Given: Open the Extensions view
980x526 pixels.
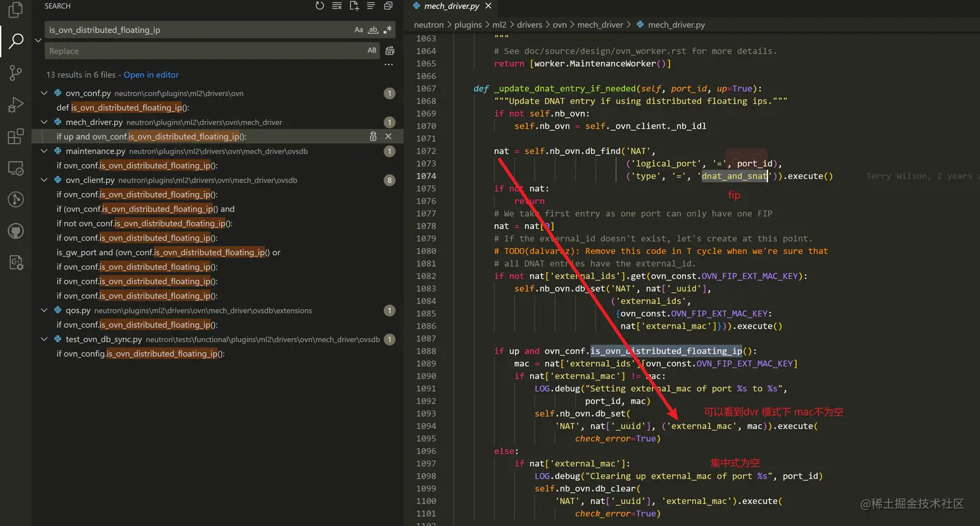Looking at the screenshot, I should pyautogui.click(x=16, y=136).
